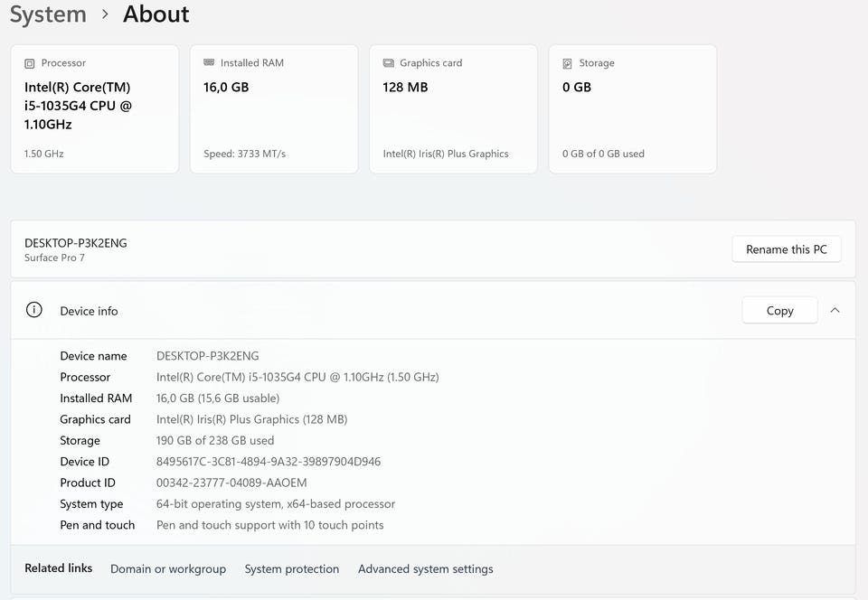
Task: Copy device info details
Action: pyautogui.click(x=779, y=310)
